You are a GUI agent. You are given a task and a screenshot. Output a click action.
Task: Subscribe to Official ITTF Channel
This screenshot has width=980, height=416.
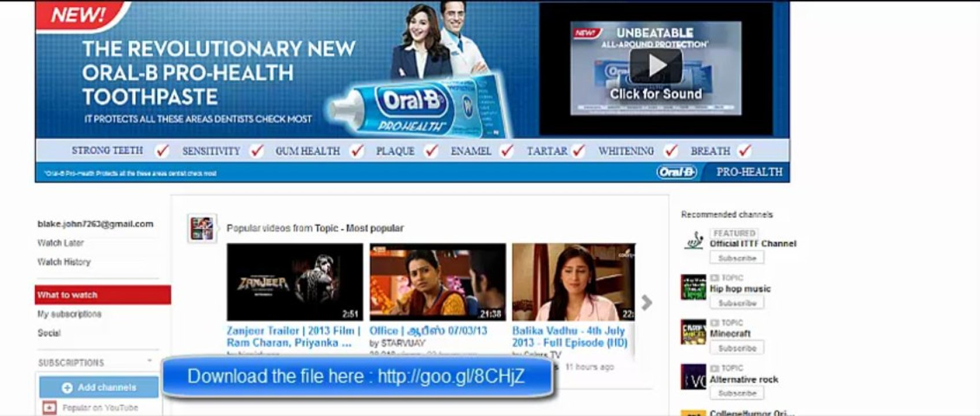pyautogui.click(x=737, y=258)
